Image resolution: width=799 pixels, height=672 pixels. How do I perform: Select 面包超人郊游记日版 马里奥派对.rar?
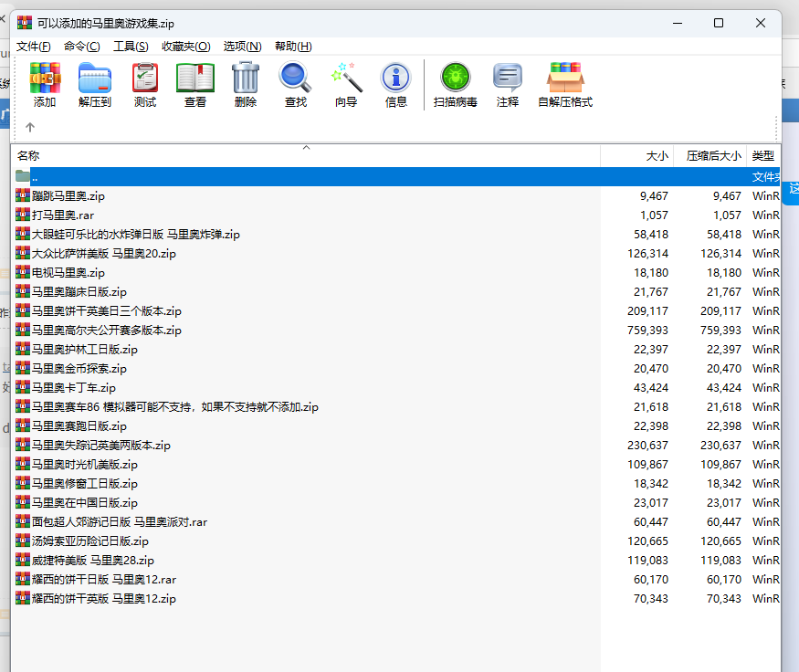[x=120, y=522]
